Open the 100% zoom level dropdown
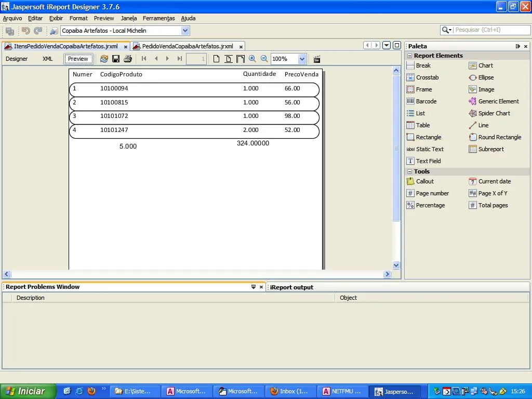The width and height of the screenshot is (532, 399). coord(302,59)
